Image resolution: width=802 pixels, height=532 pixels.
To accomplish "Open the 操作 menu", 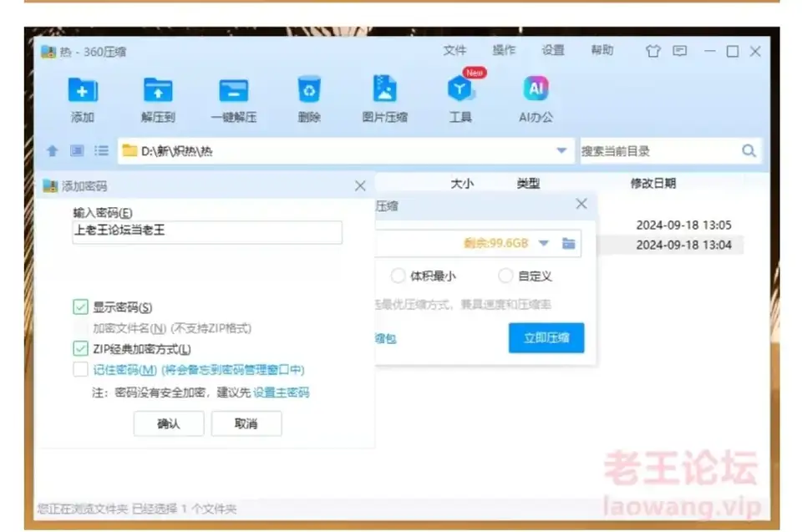I will (504, 50).
